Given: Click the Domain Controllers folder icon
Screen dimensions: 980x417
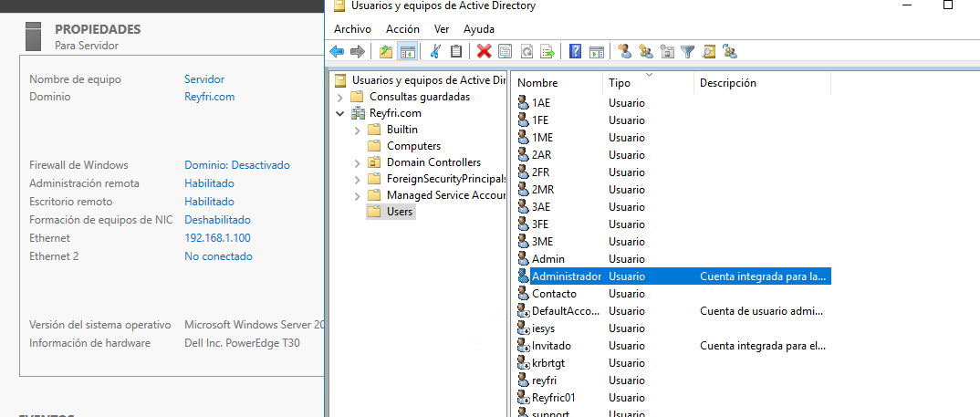Looking at the screenshot, I should [x=374, y=162].
